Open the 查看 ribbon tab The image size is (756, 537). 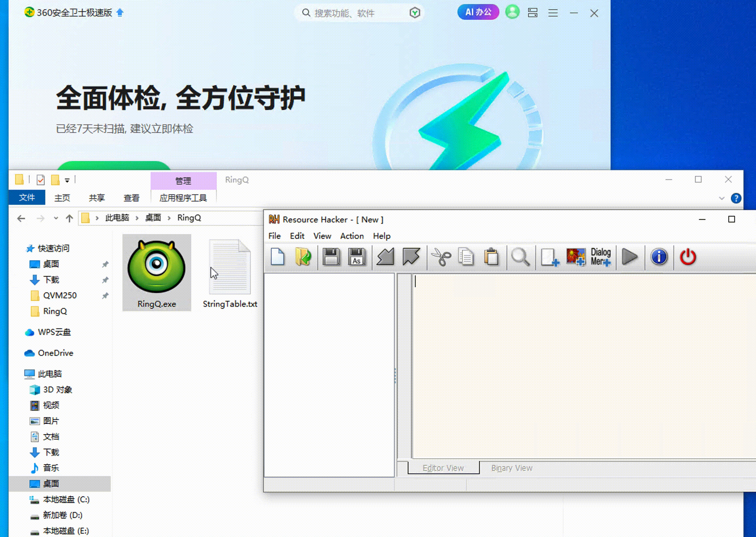[131, 198]
